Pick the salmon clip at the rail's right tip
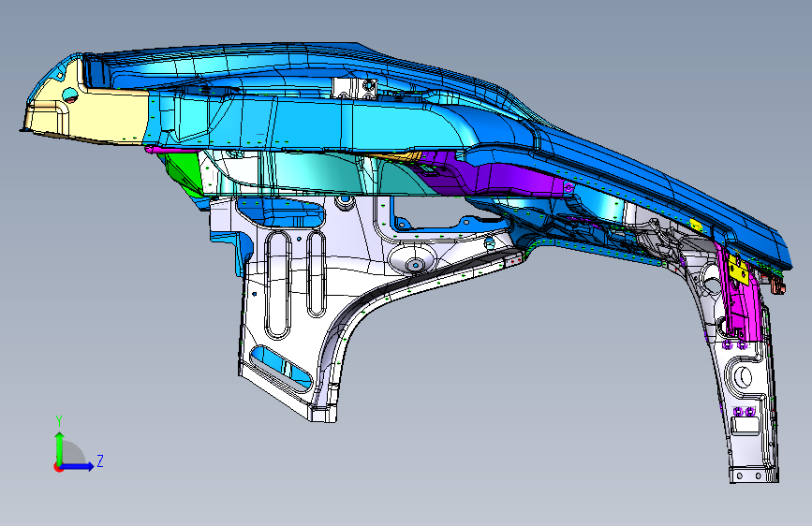This screenshot has width=812, height=526. coord(777,285)
